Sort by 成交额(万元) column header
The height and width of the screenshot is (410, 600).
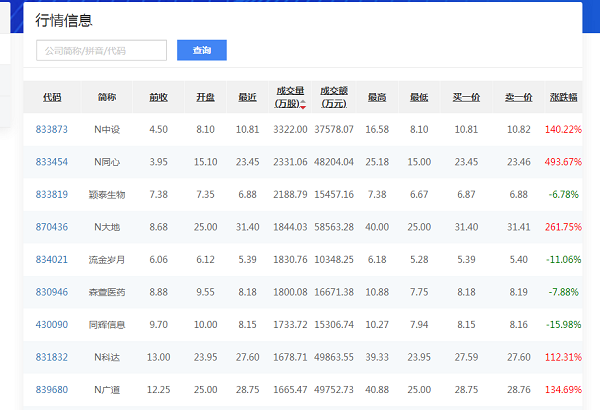click(334, 97)
